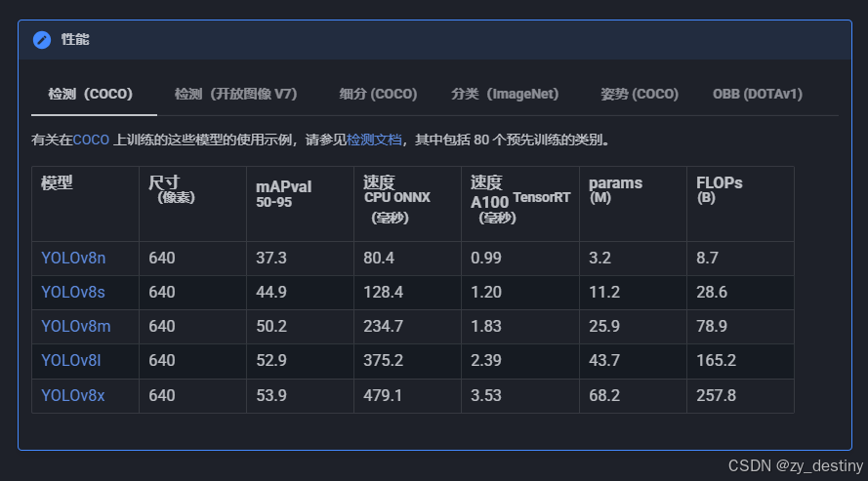The image size is (868, 481).
Task: Click the mAP value 52.9
Action: coord(271,361)
